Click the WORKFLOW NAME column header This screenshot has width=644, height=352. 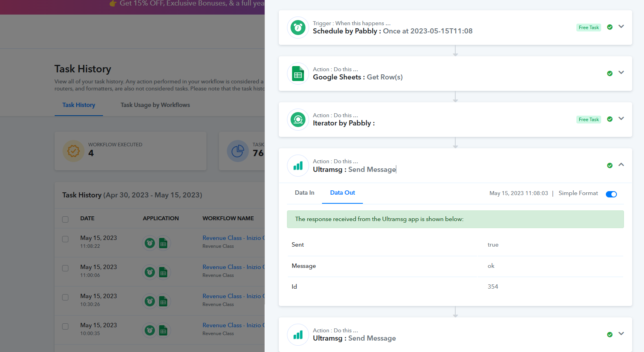pyautogui.click(x=228, y=218)
